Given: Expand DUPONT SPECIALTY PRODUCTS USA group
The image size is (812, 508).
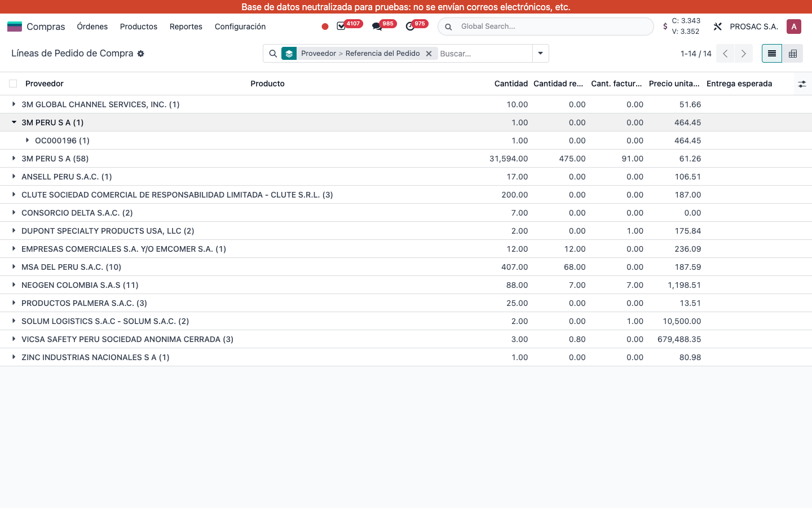Looking at the screenshot, I should coord(14,231).
